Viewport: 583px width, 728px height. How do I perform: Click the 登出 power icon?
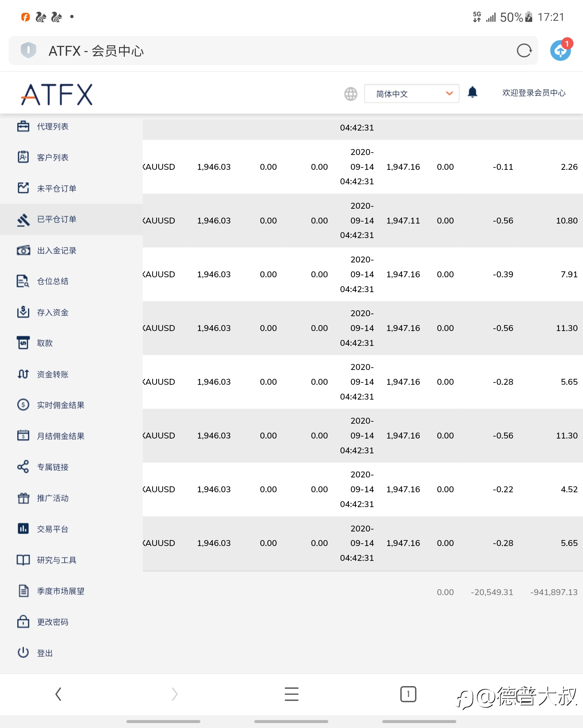pos(23,653)
